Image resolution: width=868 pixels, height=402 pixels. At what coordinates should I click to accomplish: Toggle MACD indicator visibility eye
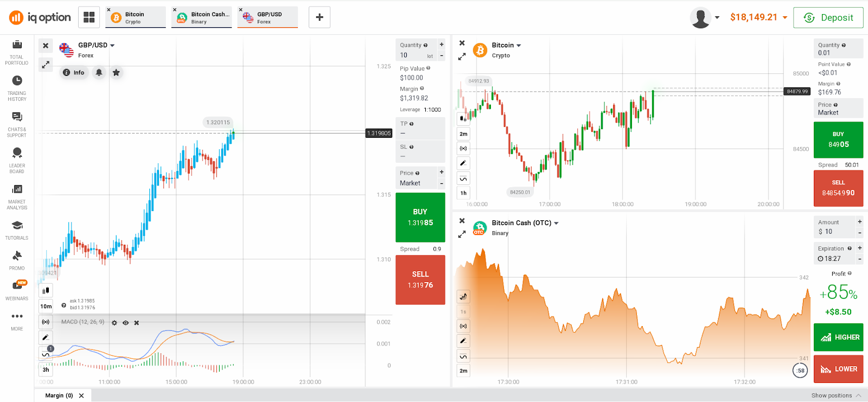pyautogui.click(x=125, y=323)
